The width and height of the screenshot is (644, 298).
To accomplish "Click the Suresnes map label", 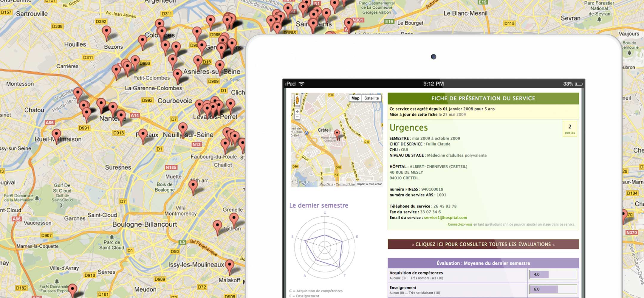I will (x=118, y=167).
